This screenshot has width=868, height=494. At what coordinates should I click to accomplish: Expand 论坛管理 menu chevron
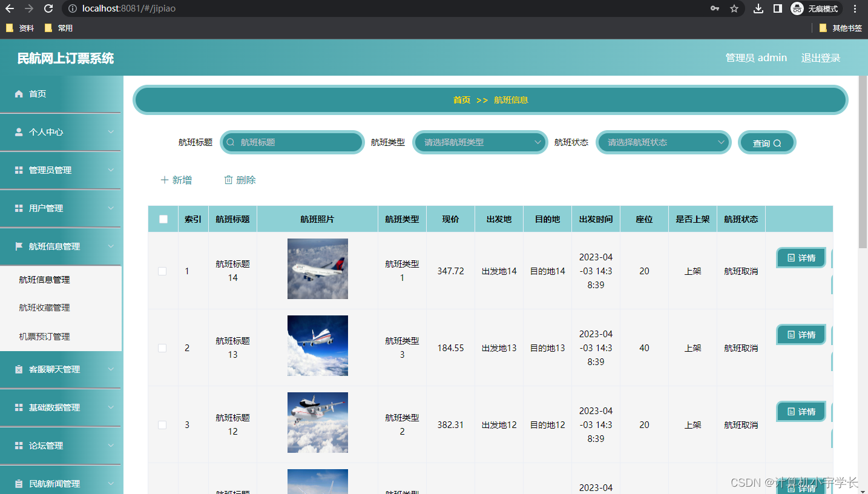point(111,446)
